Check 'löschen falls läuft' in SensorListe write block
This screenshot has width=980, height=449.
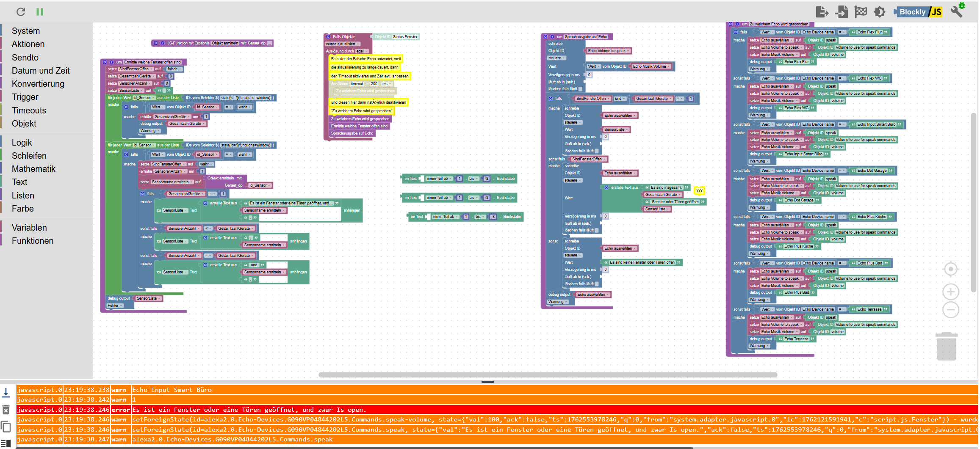click(597, 151)
